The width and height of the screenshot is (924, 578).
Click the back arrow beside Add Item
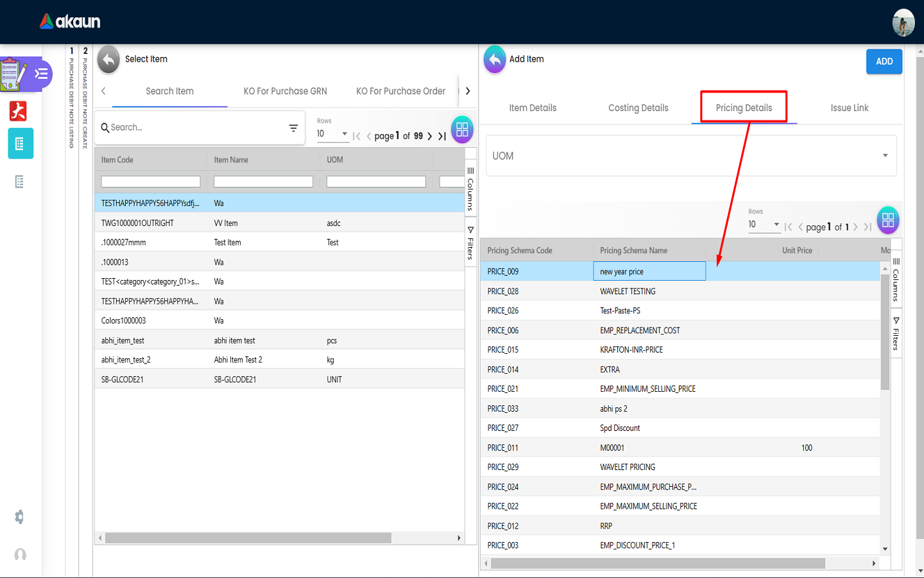pyautogui.click(x=494, y=60)
